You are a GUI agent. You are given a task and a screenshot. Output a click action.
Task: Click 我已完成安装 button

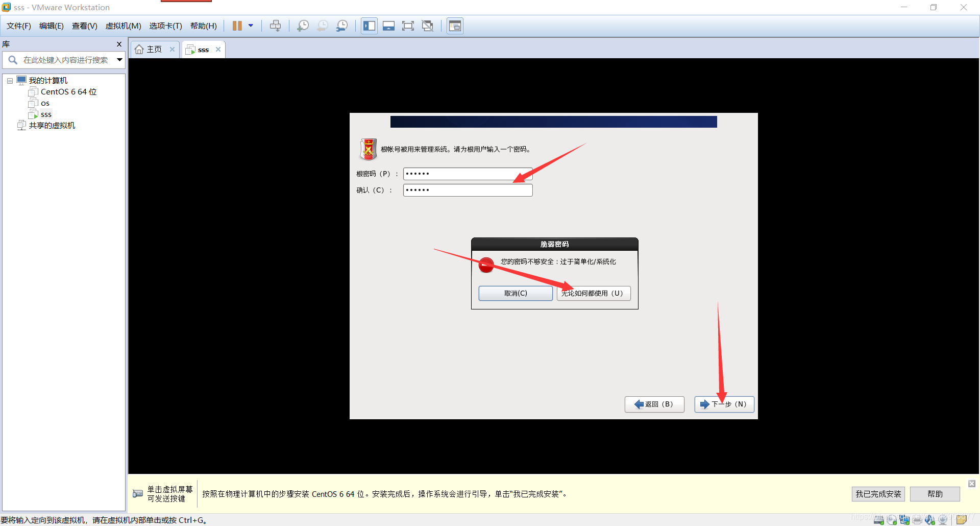pos(878,494)
